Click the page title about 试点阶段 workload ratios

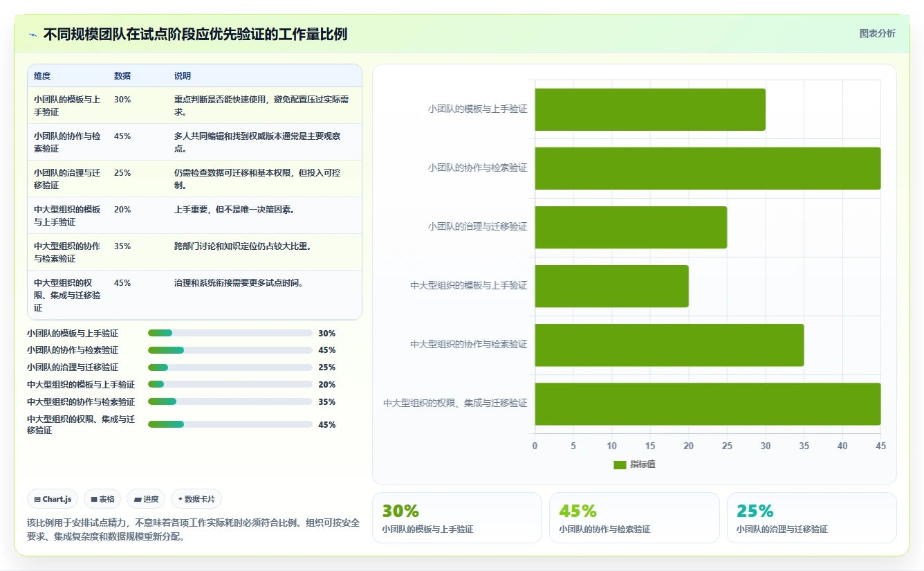point(195,35)
